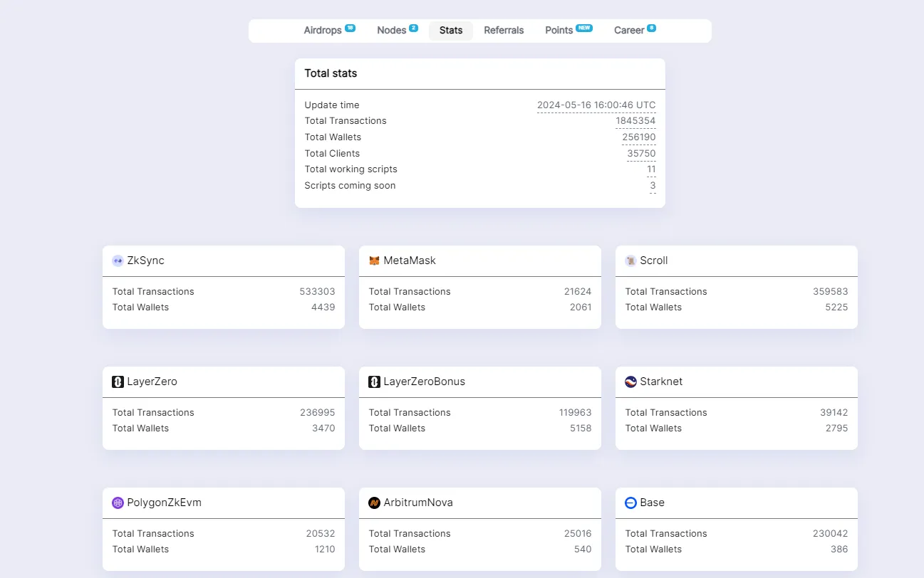The height and width of the screenshot is (578, 924).
Task: Click the Starknet logo icon
Action: [630, 382]
